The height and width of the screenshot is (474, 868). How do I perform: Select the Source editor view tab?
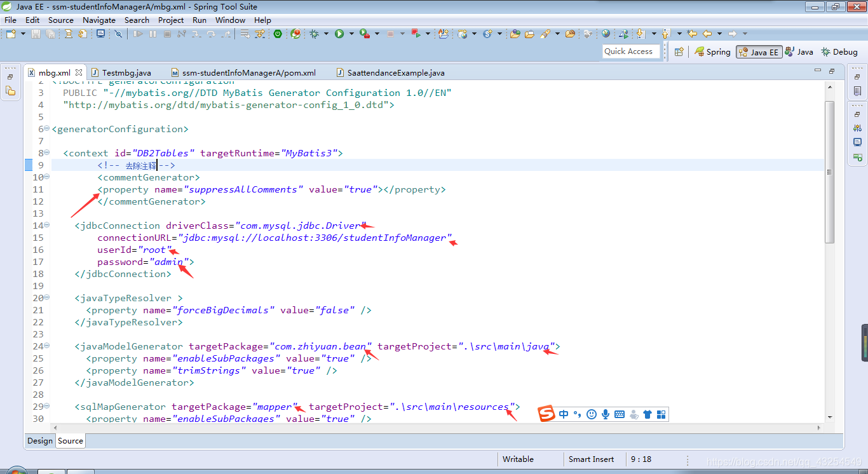[x=71, y=440]
